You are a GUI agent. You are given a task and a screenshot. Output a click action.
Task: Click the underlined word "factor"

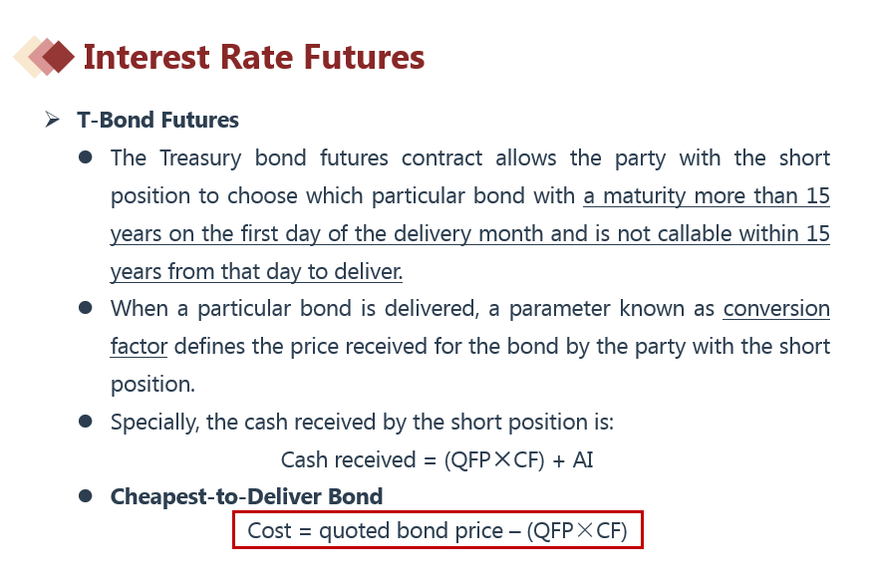point(139,347)
